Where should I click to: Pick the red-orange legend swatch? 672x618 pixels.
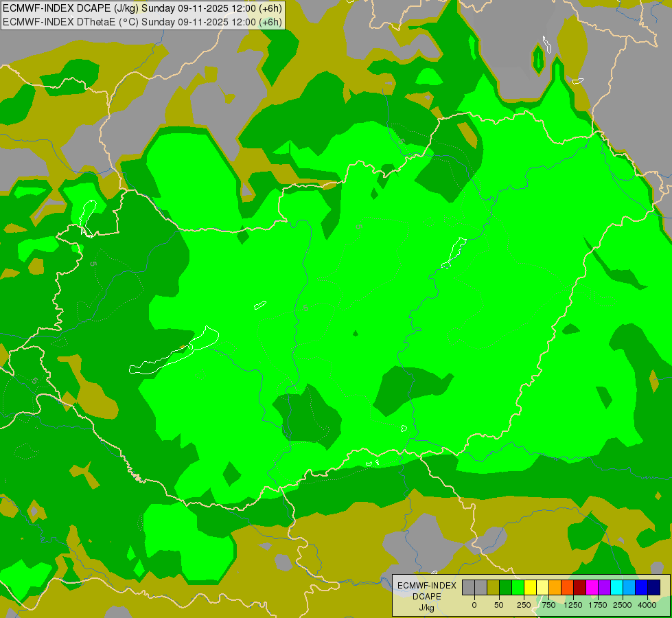coord(568,587)
